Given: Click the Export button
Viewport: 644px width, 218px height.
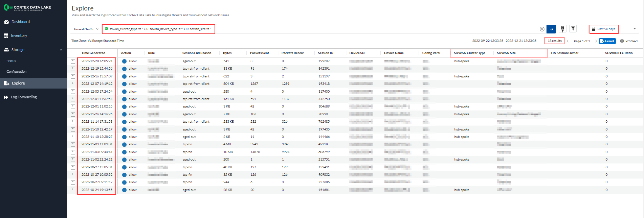Looking at the screenshot, I should 607,41.
